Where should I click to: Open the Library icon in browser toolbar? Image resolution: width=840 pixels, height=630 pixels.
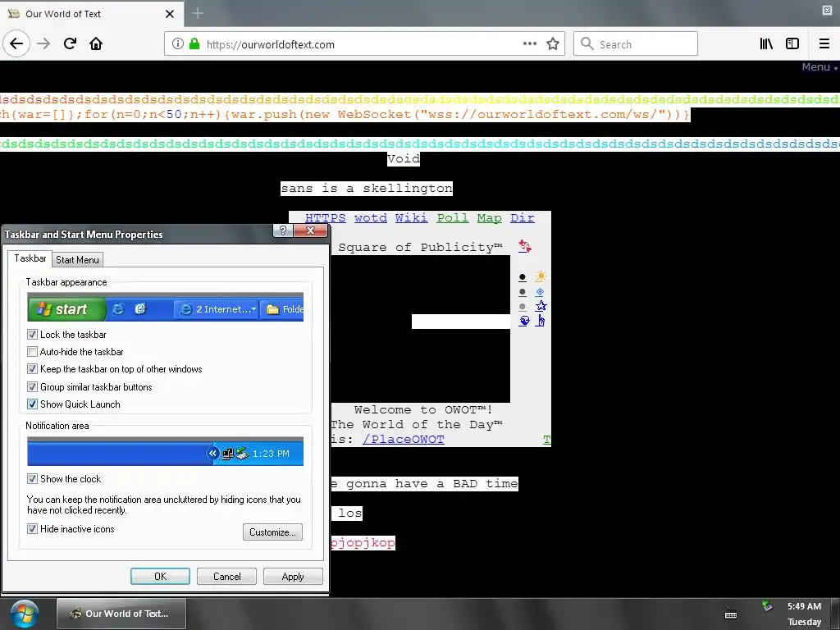point(766,44)
